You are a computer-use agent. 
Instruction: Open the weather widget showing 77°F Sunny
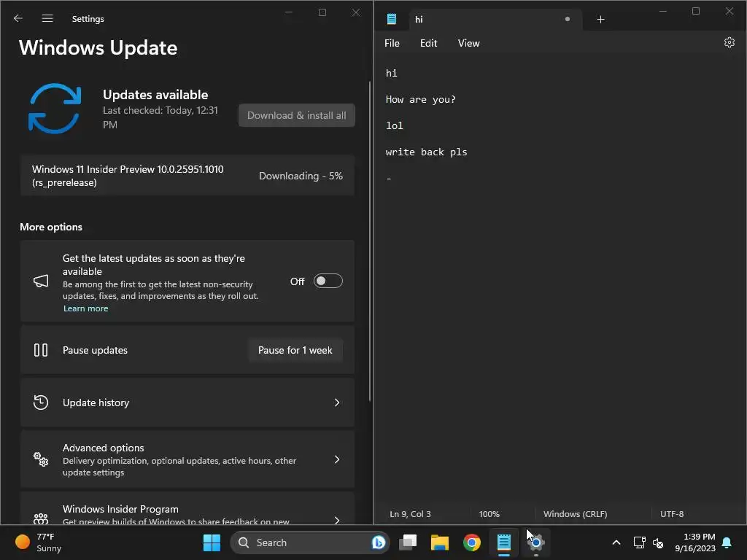click(39, 542)
